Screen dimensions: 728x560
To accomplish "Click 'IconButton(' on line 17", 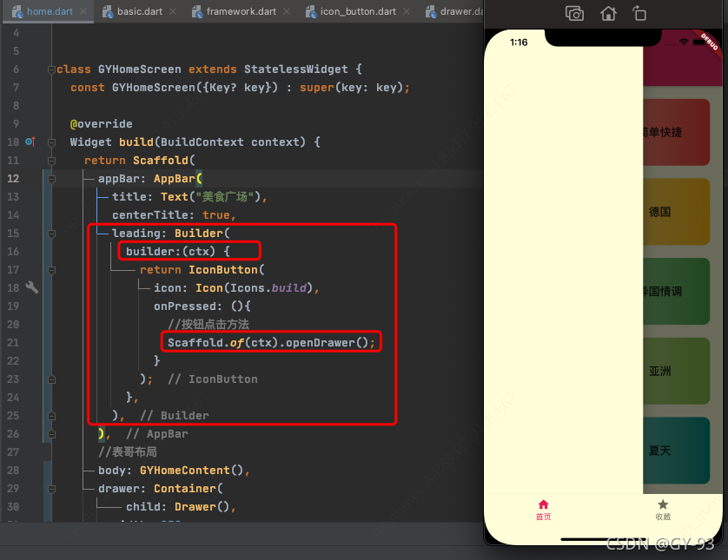I will click(x=226, y=269).
